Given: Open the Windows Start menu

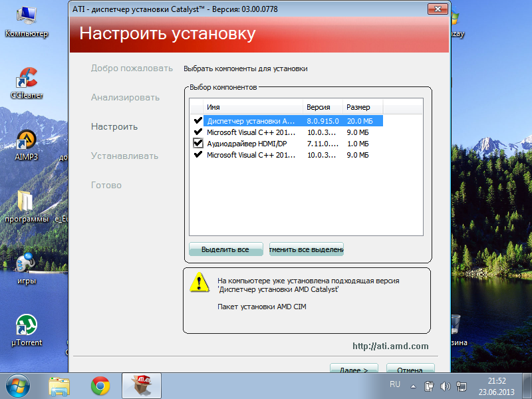Looking at the screenshot, I should (18, 386).
